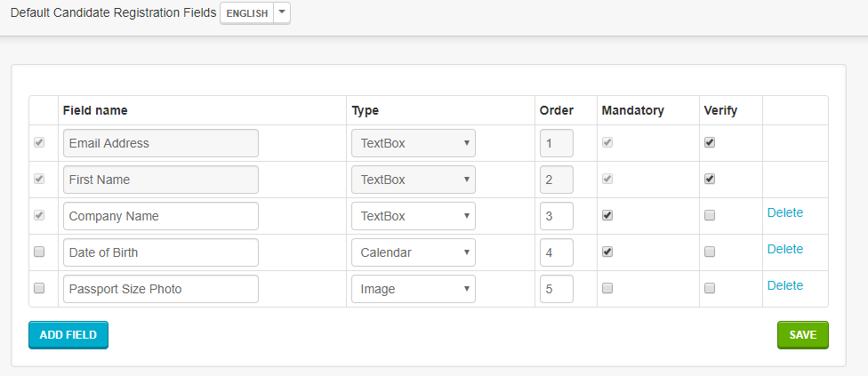Image resolution: width=868 pixels, height=376 pixels.
Task: Open the Image type dropdown
Action: click(414, 289)
